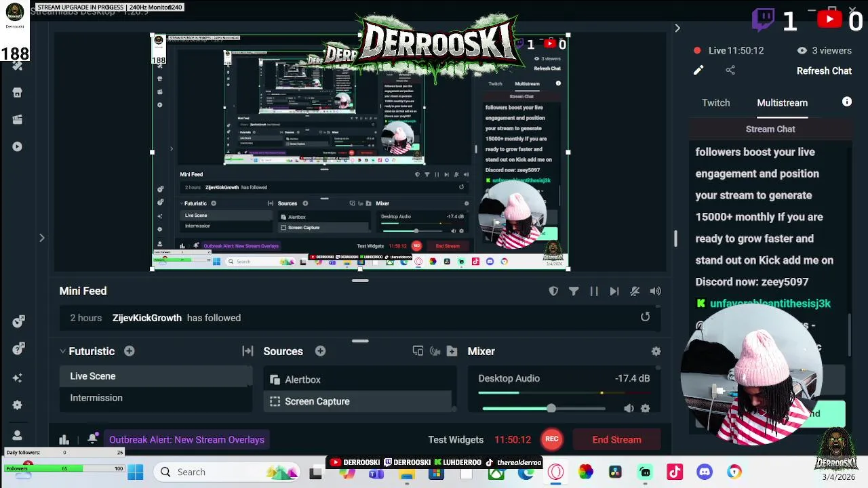Screen dimensions: 868x488
Task: Open Opera browser from the taskbar
Action: 555,472
